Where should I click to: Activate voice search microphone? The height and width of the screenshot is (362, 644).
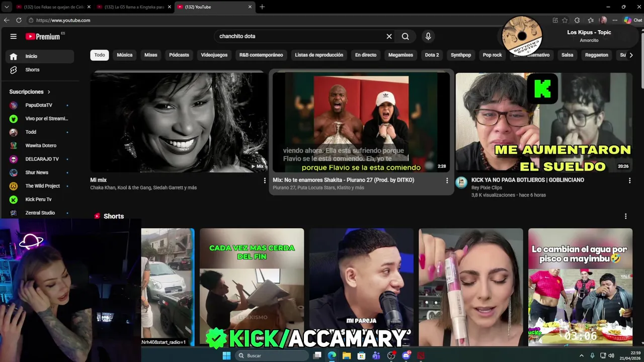coord(428,36)
